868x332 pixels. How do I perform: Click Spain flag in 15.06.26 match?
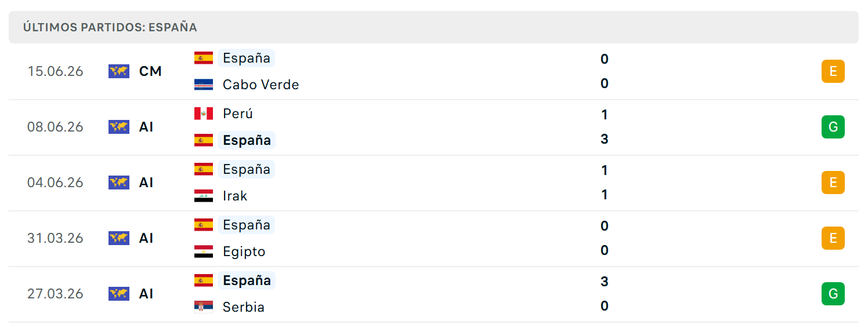click(x=204, y=58)
